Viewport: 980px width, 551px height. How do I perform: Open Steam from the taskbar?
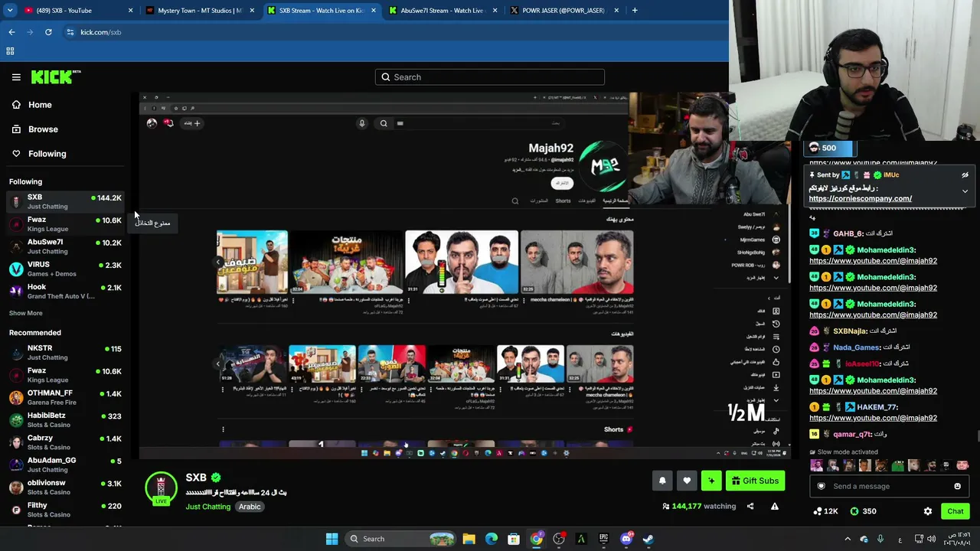(648, 539)
